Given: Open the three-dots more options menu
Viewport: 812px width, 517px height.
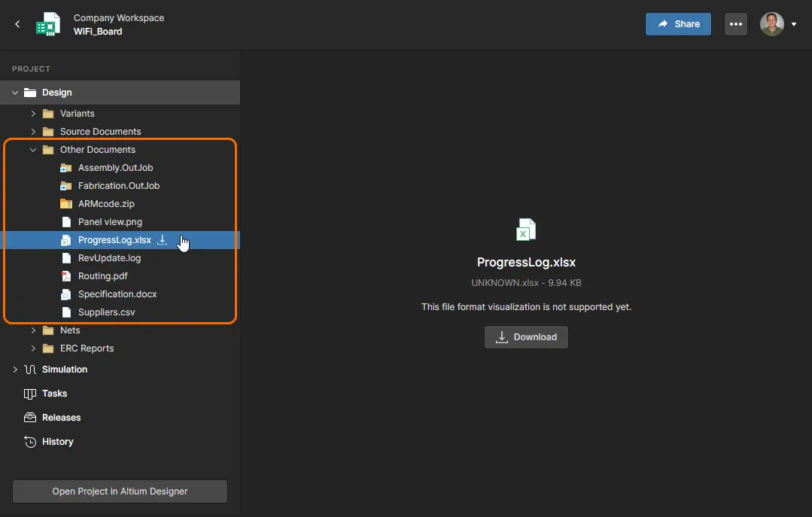Looking at the screenshot, I should (735, 24).
